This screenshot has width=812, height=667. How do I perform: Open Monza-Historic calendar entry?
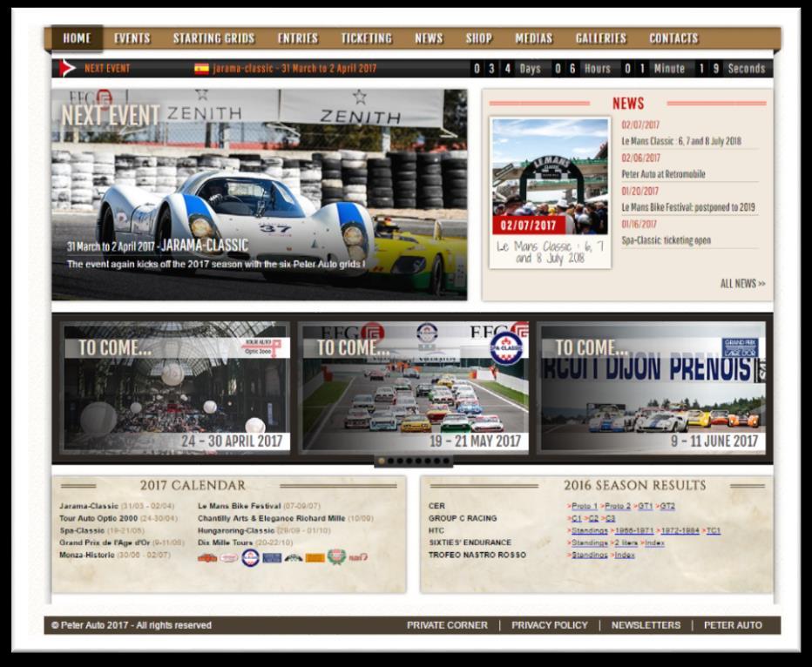[x=87, y=555]
